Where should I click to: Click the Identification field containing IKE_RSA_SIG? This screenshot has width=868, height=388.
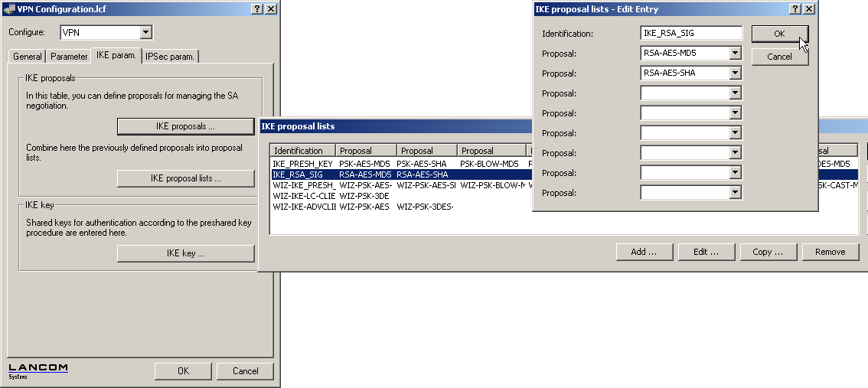coord(690,34)
